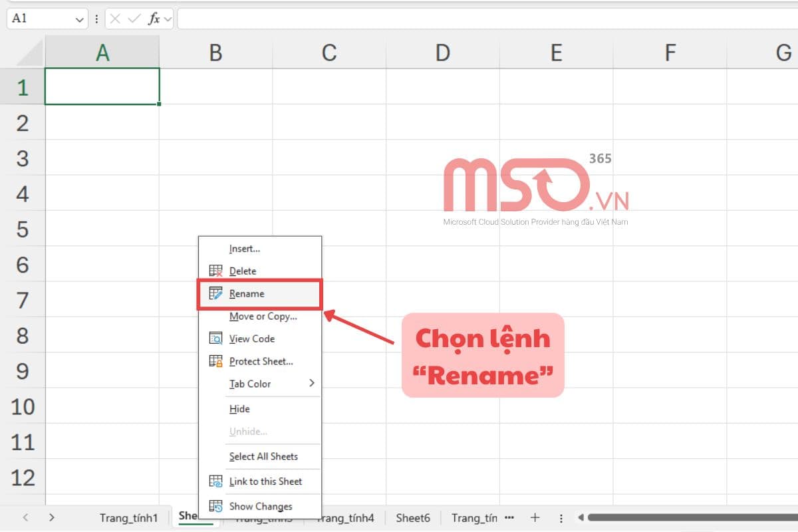Switch to the Trang_tính1 sheet tab
This screenshot has height=532, width=798.
[129, 517]
